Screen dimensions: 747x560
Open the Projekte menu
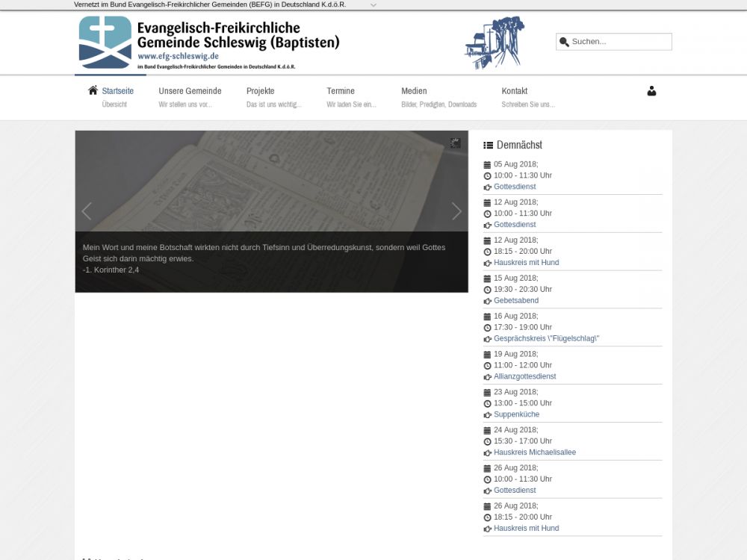click(x=261, y=91)
